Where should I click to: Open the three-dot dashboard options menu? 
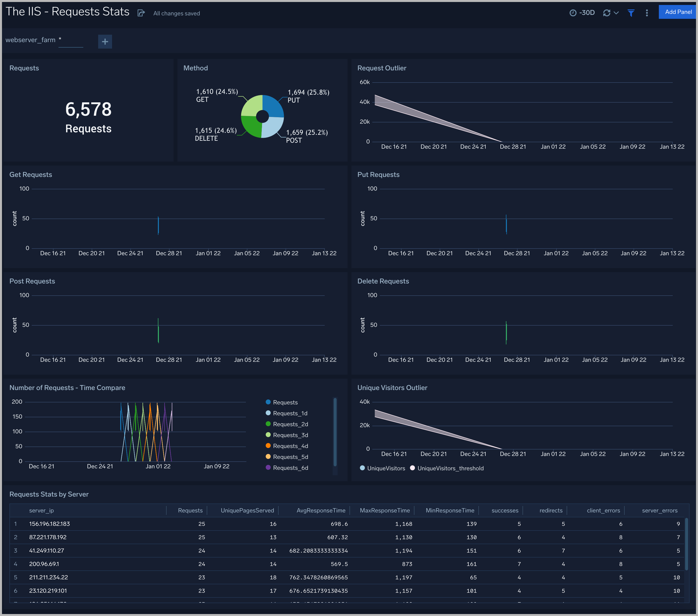[x=647, y=13]
